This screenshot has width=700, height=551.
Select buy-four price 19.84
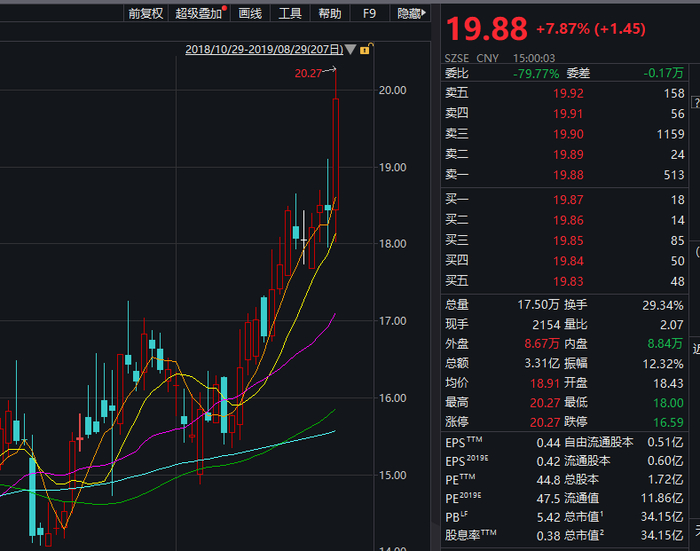point(568,261)
